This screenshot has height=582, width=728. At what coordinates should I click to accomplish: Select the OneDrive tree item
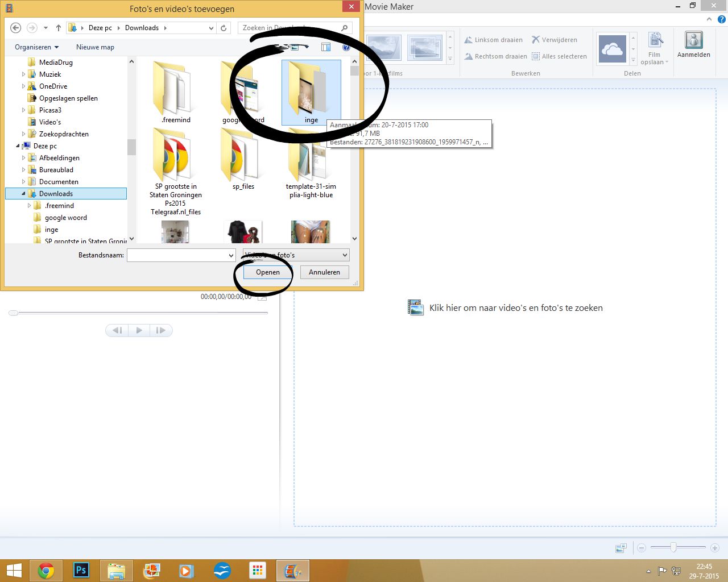(x=53, y=86)
